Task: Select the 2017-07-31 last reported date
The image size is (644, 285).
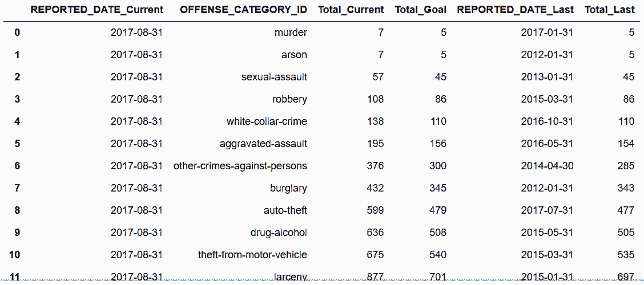Action: pyautogui.click(x=547, y=210)
